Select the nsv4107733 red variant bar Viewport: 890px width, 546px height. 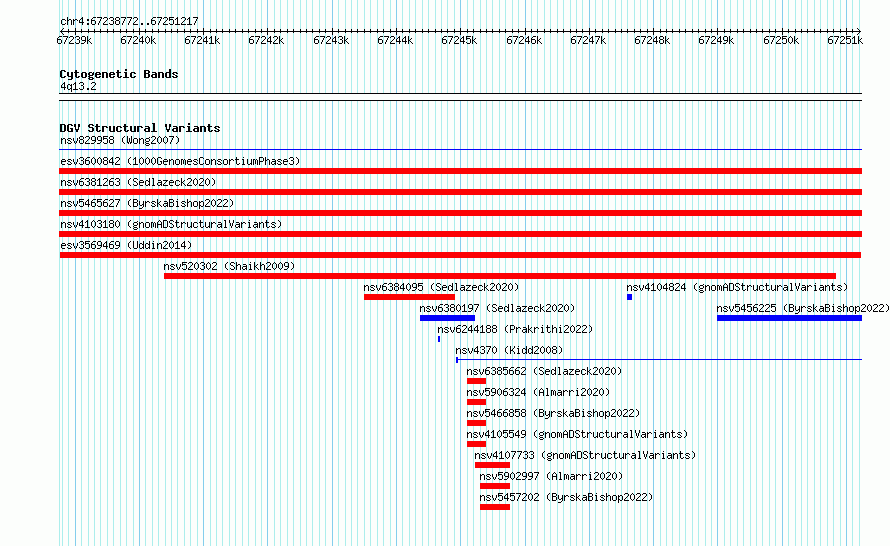492,465
